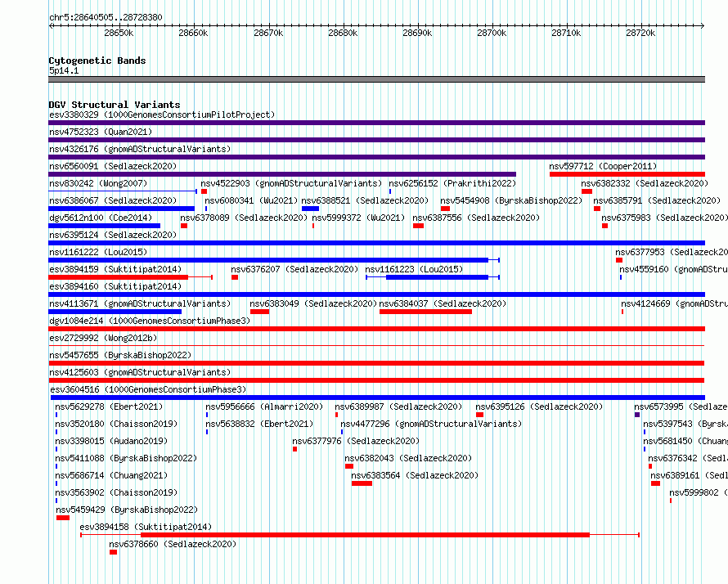The height and width of the screenshot is (584, 728).
Task: Select nsv6376207 (Sedlazeck2020) label
Action: [294, 269]
